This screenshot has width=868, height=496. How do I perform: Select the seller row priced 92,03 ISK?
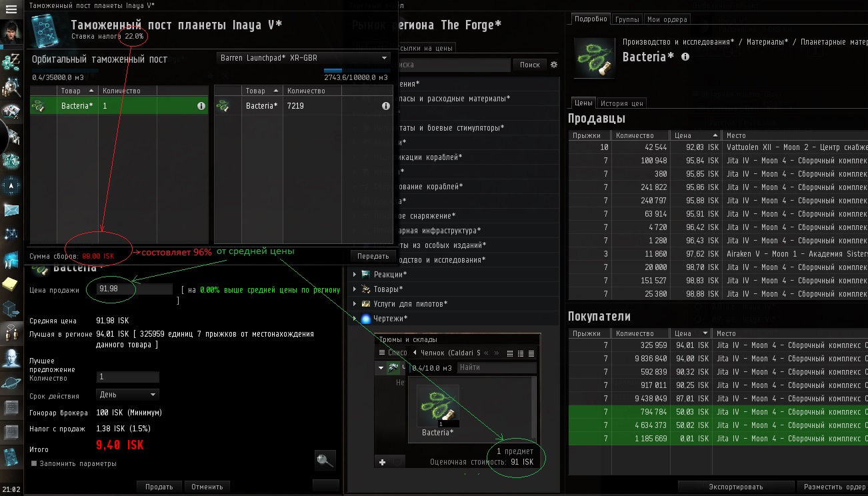(x=718, y=147)
